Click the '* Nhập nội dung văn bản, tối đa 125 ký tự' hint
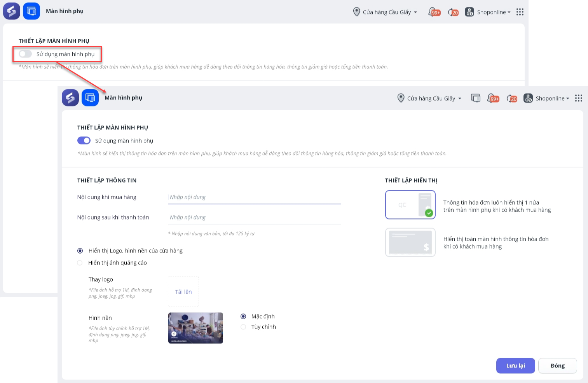This screenshot has width=588, height=383. [x=211, y=234]
